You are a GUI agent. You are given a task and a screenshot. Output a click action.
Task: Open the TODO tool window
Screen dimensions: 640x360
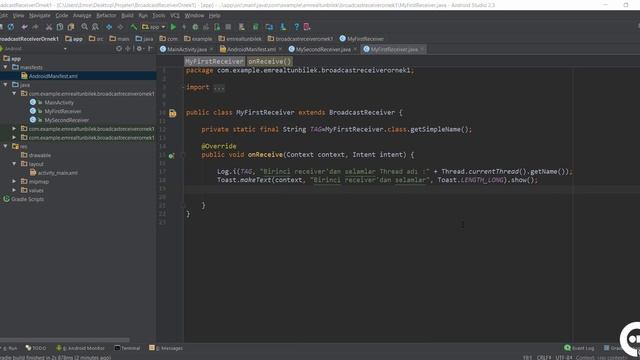click(x=36, y=348)
